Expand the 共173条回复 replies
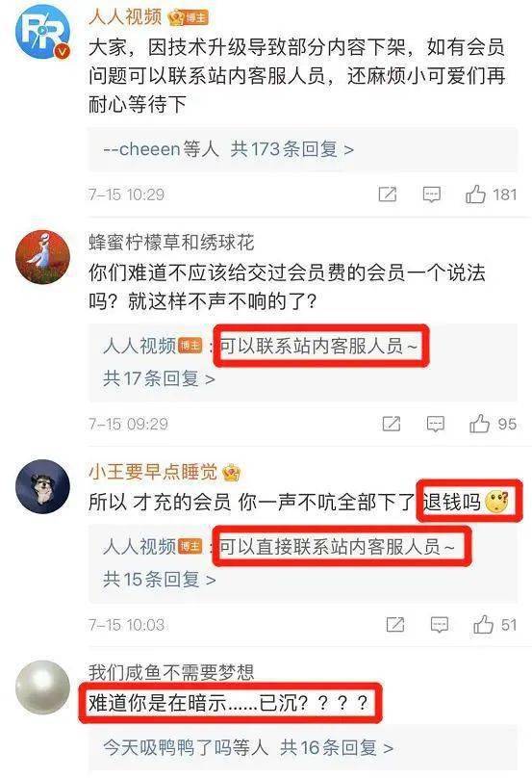 point(292,149)
